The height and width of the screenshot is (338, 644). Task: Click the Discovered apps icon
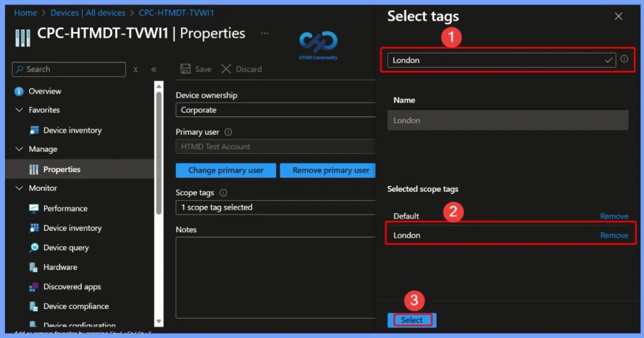(x=34, y=286)
